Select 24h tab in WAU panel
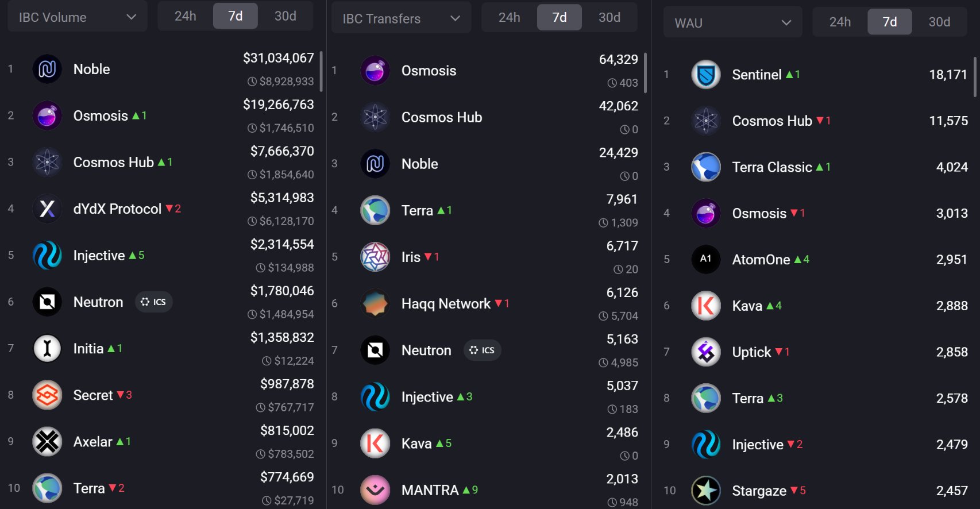Viewport: 980px width, 509px height. click(x=839, y=22)
